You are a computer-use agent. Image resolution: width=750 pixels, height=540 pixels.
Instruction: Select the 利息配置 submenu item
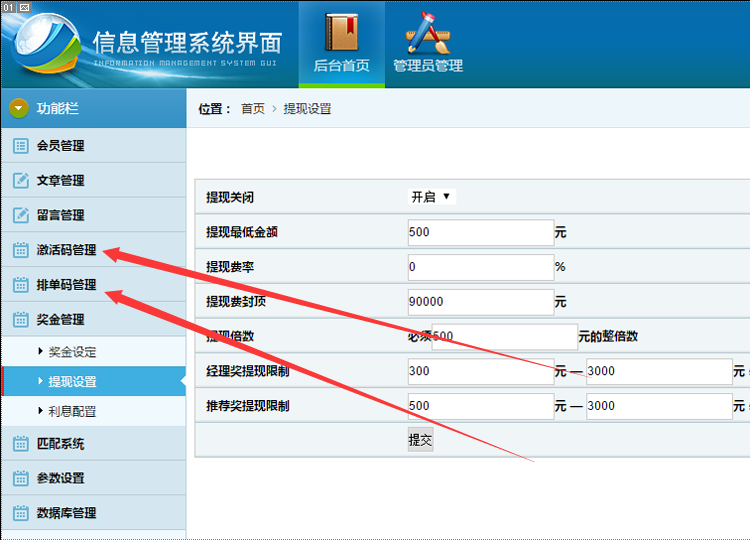click(x=94, y=411)
